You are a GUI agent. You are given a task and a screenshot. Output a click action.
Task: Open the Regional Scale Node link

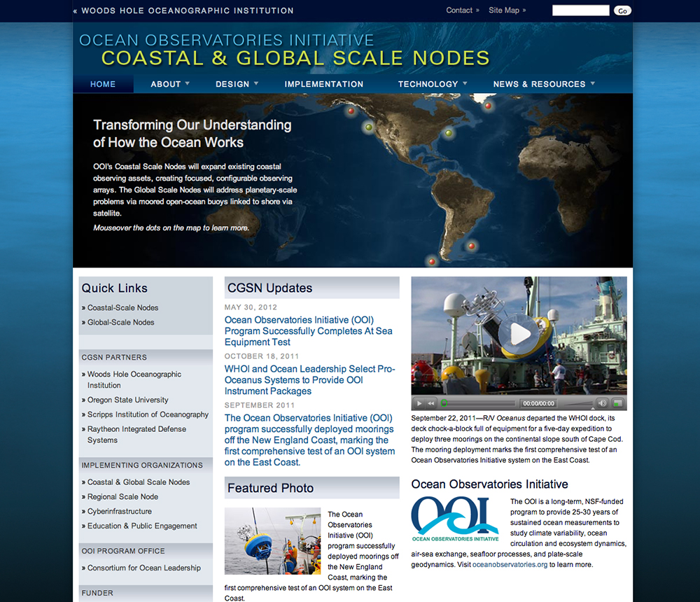tap(122, 496)
